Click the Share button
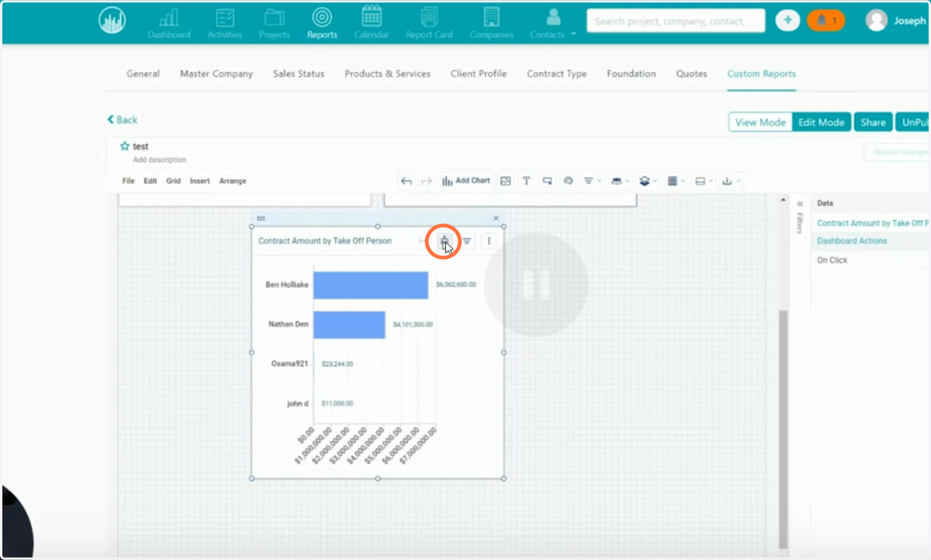The height and width of the screenshot is (560, 931). [x=873, y=123]
